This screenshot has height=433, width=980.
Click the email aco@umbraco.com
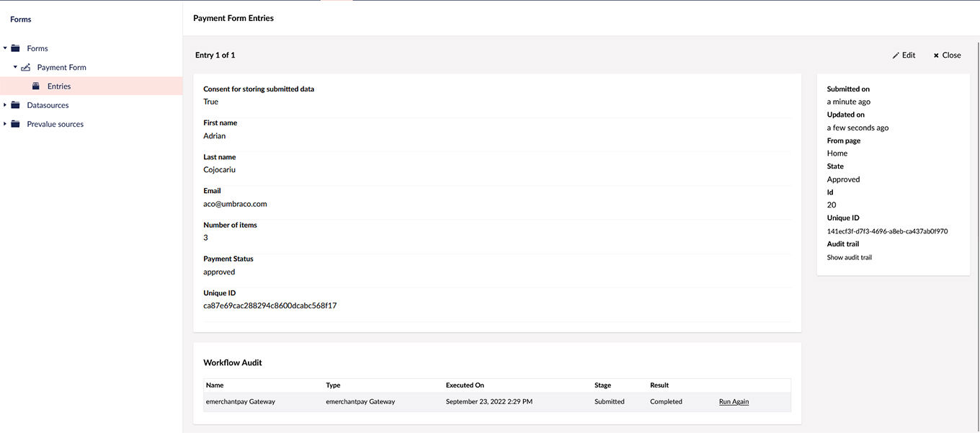tap(235, 204)
